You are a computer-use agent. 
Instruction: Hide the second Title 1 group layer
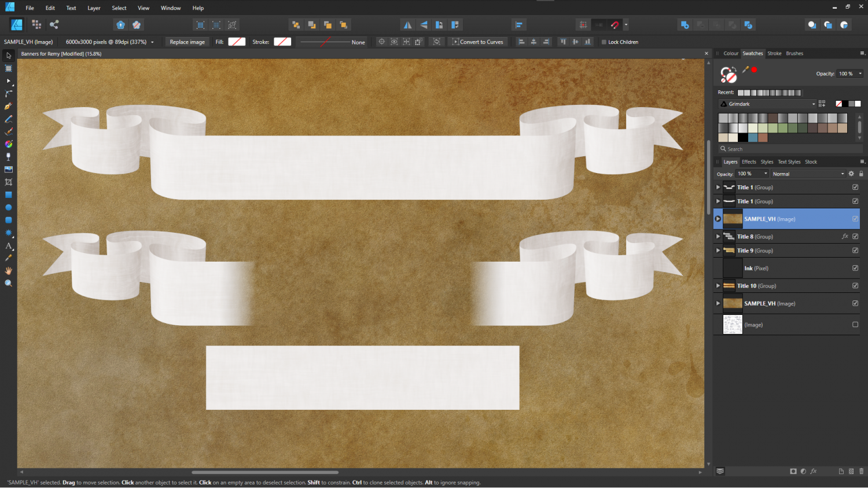point(855,201)
